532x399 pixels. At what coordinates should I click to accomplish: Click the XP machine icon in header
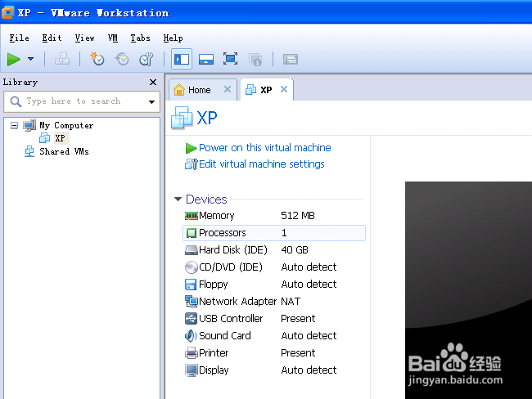182,118
